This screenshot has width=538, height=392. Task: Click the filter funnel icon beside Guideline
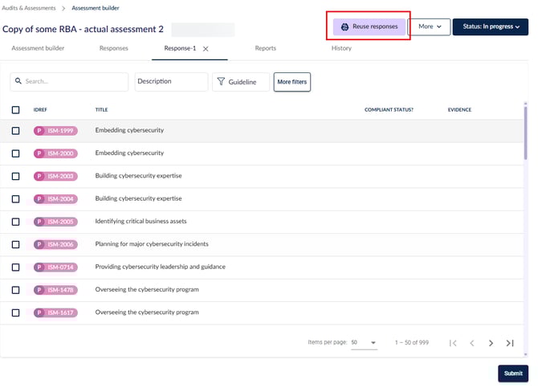click(221, 82)
